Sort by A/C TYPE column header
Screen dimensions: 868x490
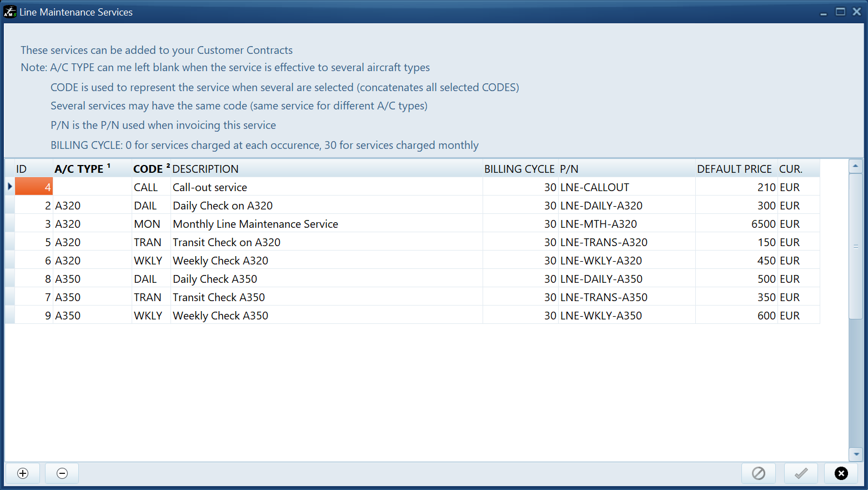[92, 169]
